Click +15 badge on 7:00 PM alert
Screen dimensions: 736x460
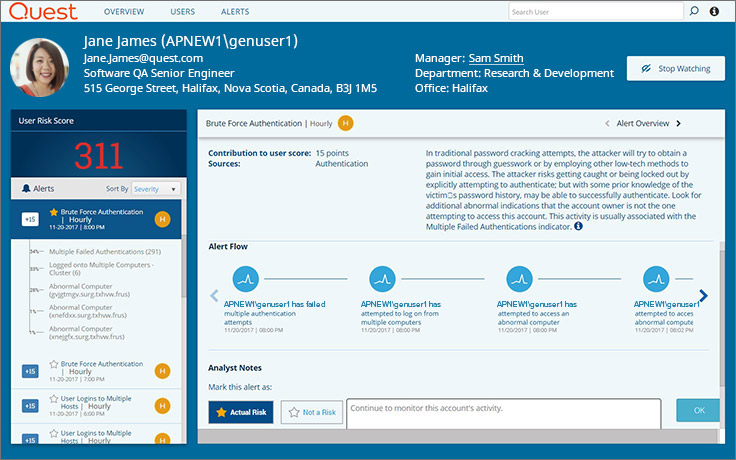[30, 371]
